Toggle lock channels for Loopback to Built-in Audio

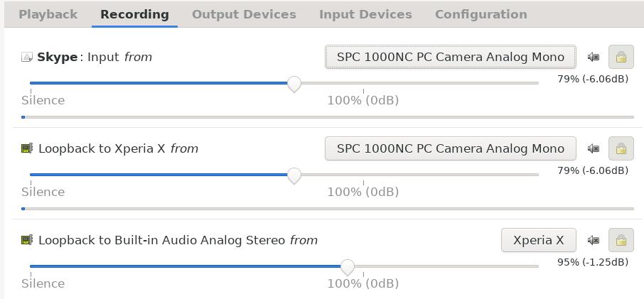click(621, 240)
